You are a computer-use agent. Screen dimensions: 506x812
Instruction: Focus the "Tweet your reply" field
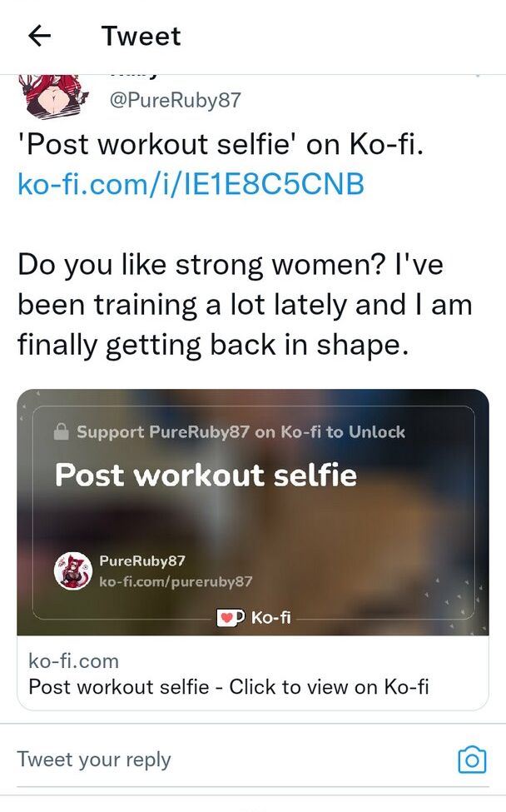point(225,760)
